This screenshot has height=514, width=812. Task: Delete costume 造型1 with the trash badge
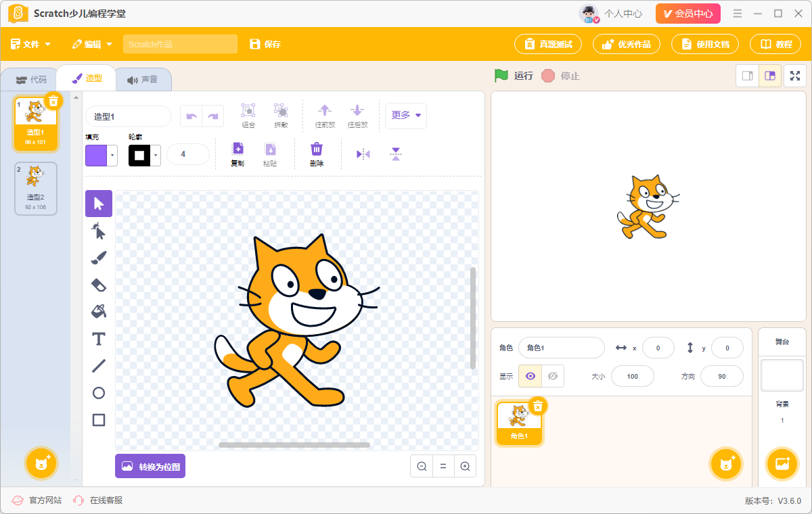(54, 101)
